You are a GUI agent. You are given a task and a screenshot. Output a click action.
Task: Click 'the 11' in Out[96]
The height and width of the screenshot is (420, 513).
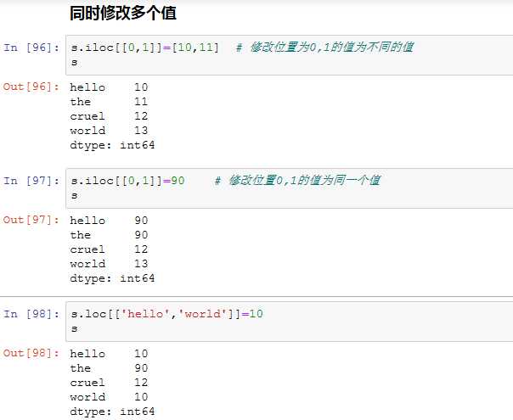tap(109, 102)
